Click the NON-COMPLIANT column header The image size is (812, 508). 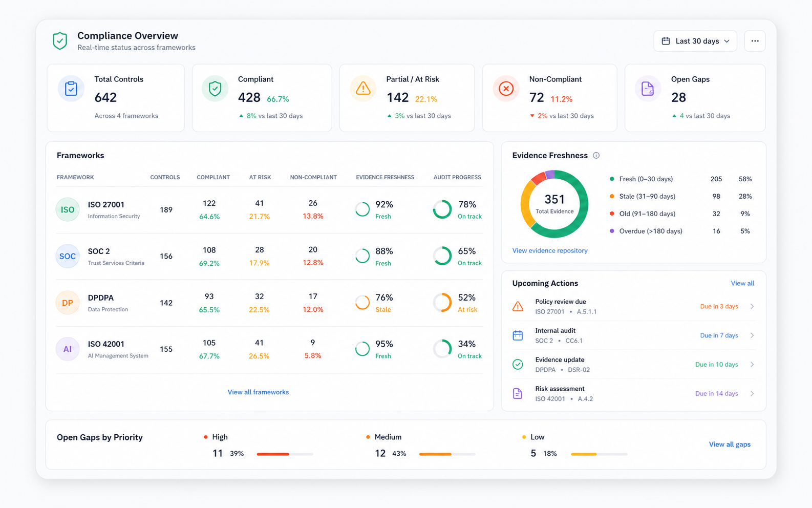[313, 177]
